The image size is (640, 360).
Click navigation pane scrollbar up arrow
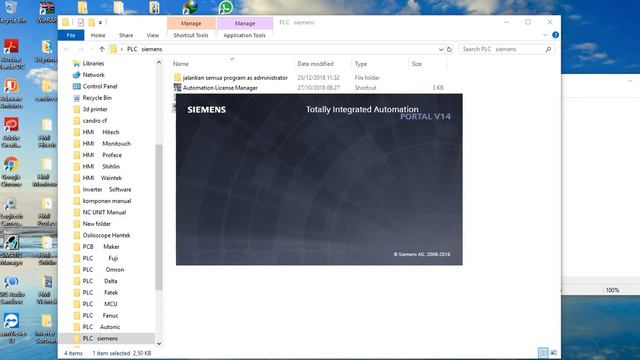[x=159, y=62]
